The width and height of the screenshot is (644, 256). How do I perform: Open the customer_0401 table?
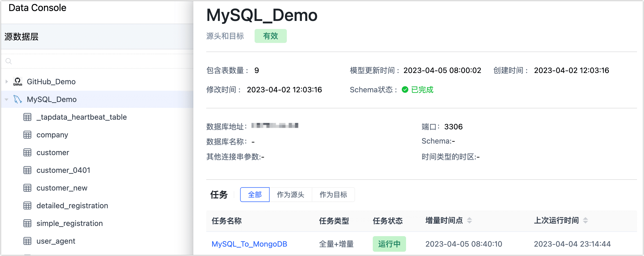pos(63,170)
